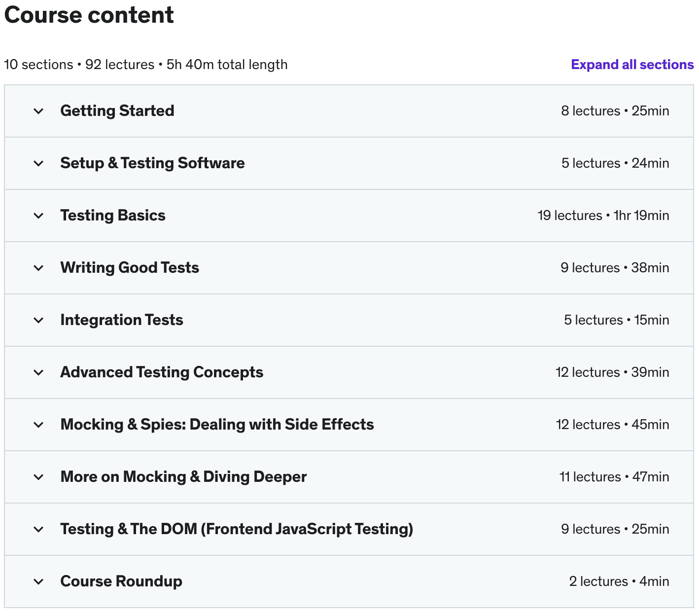Screen dimensions: 699x616
Task: Expand the Getting Started chevron
Action: tap(38, 111)
